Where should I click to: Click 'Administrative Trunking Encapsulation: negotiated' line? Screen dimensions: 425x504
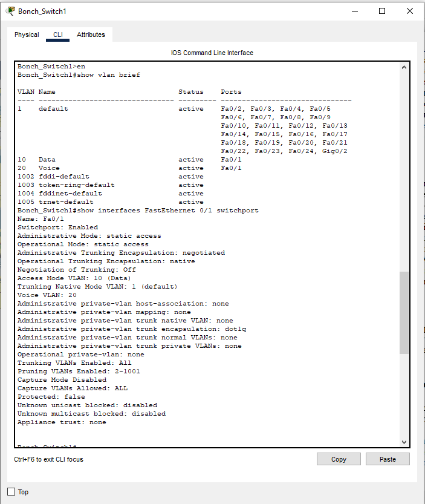point(121,253)
